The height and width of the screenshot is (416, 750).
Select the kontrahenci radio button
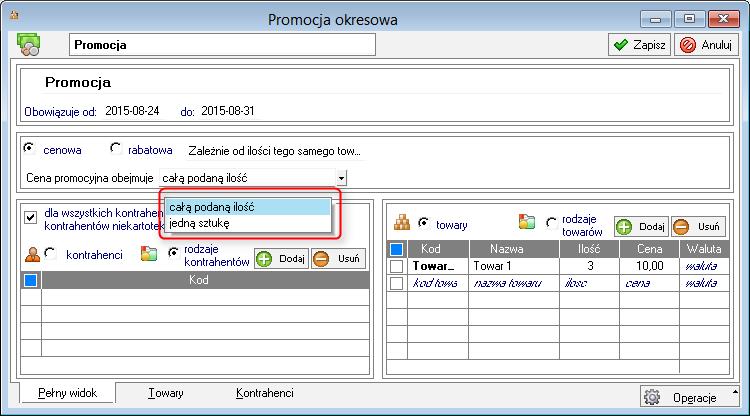tap(50, 253)
